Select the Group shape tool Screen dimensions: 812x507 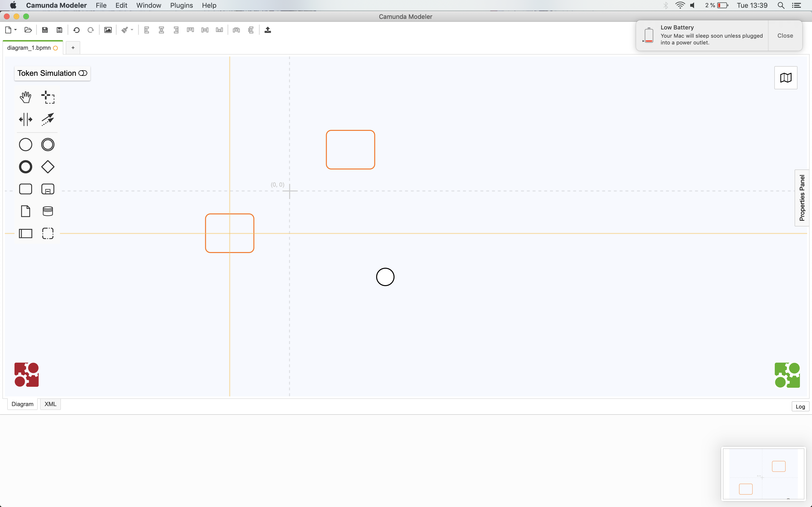(x=48, y=233)
